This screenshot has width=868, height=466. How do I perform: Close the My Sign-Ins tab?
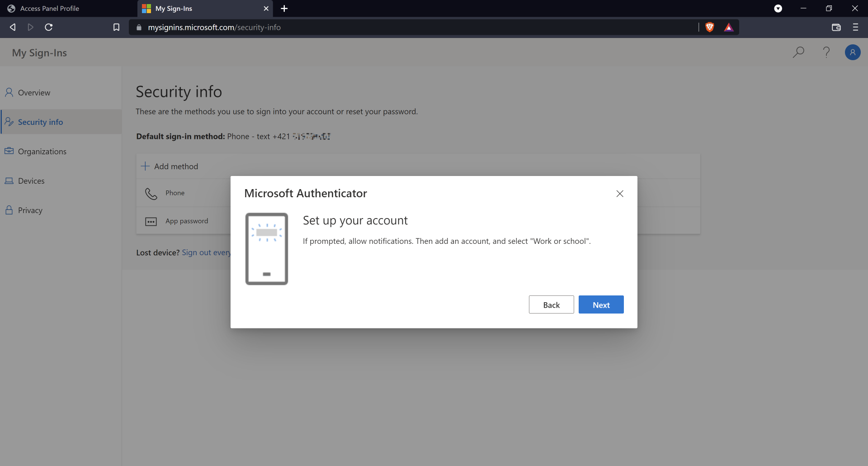266,9
